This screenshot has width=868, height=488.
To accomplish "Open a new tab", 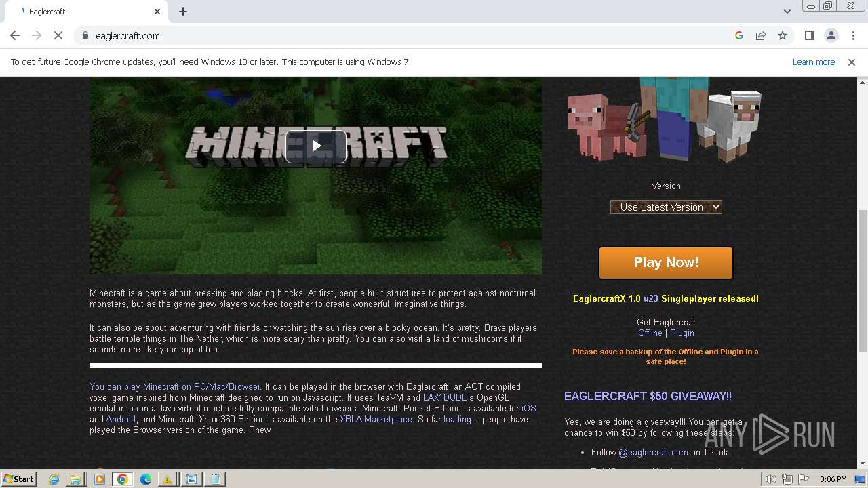I will [x=183, y=12].
